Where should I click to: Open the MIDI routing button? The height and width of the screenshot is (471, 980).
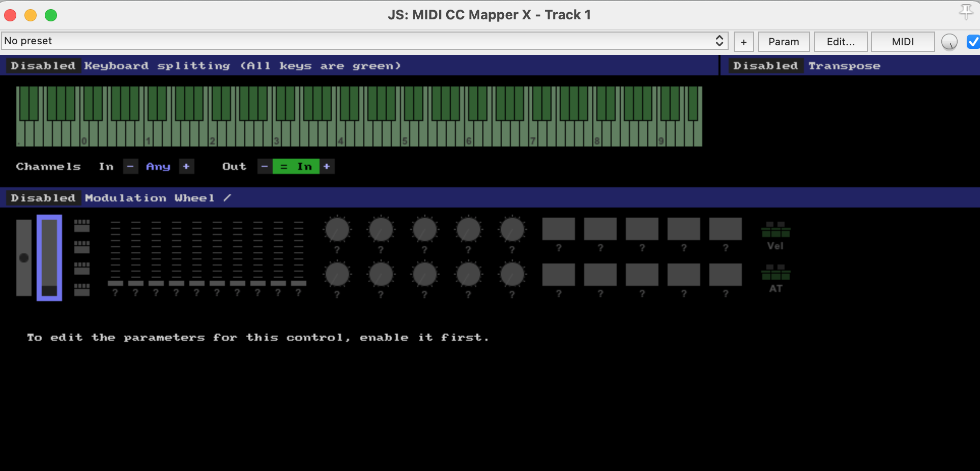pos(903,42)
